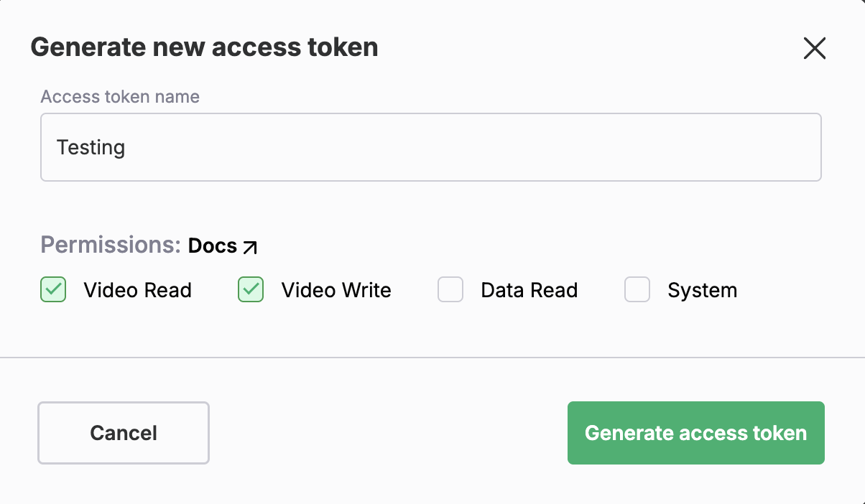Click the Permissions section label
The width and height of the screenshot is (865, 504).
point(109,245)
